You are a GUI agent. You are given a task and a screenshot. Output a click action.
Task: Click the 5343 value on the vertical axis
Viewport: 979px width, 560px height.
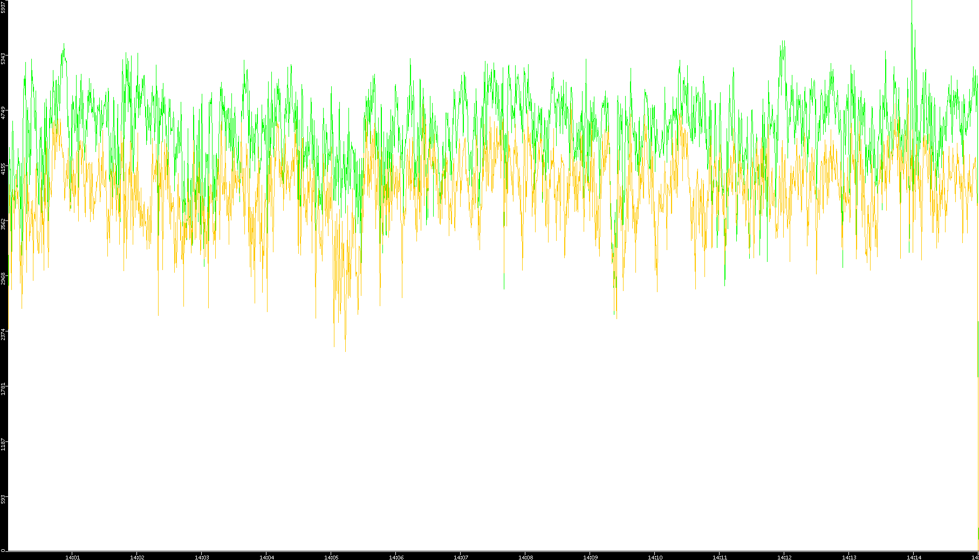(3, 58)
